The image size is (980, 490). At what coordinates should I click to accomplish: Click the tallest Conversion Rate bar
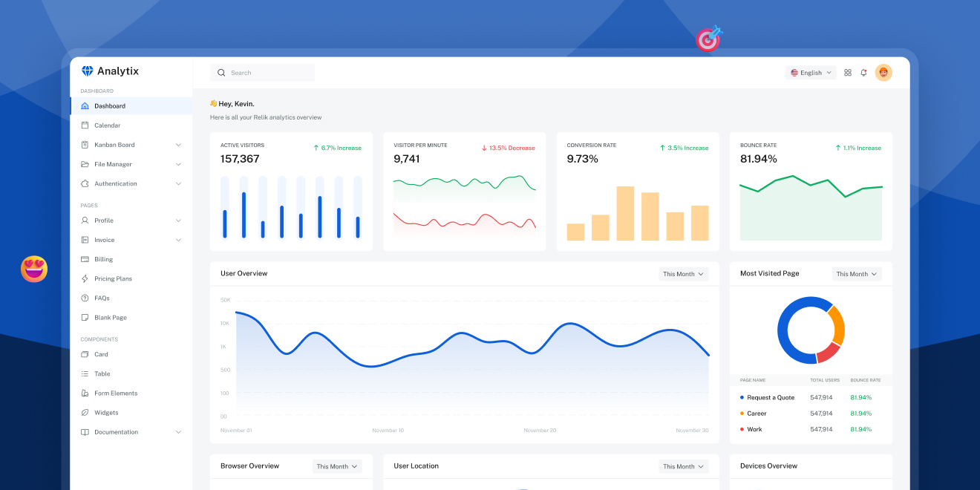(625, 213)
